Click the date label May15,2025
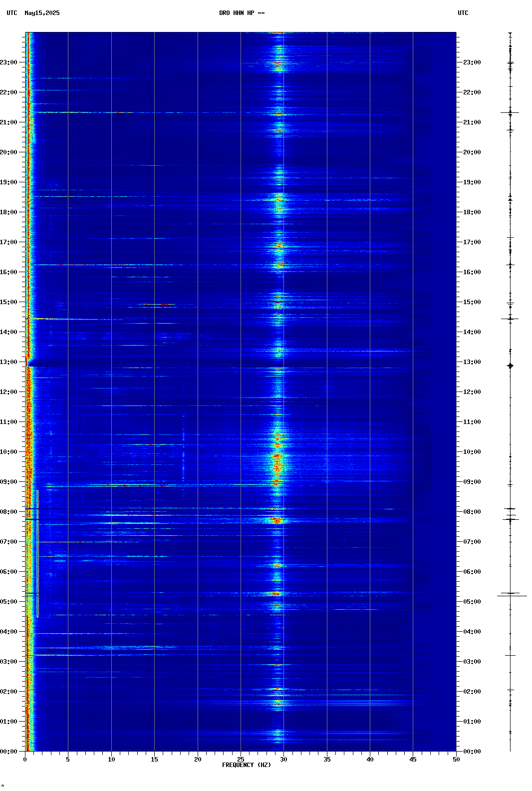 [42, 13]
